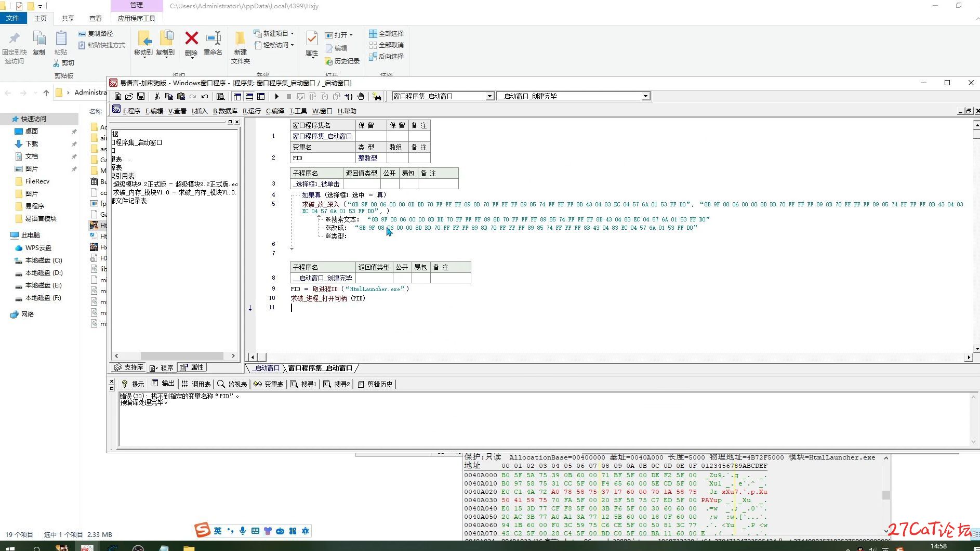
Task: Click the Cut scissors toolbar icon
Action: coord(157,96)
